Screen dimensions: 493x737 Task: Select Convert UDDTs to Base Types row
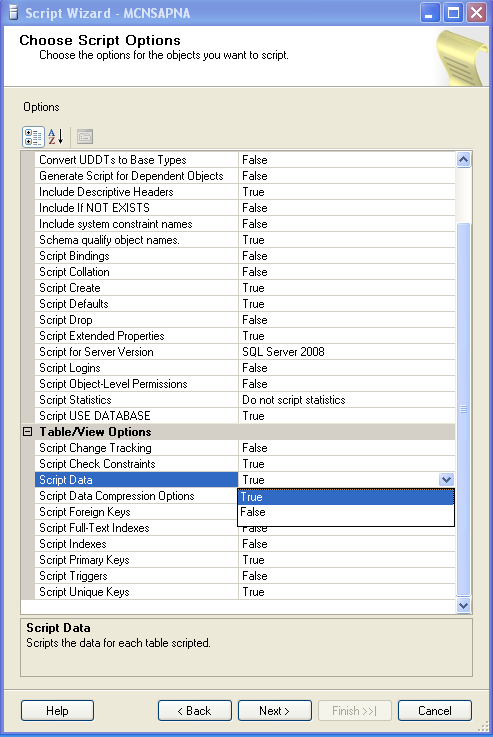245,160
